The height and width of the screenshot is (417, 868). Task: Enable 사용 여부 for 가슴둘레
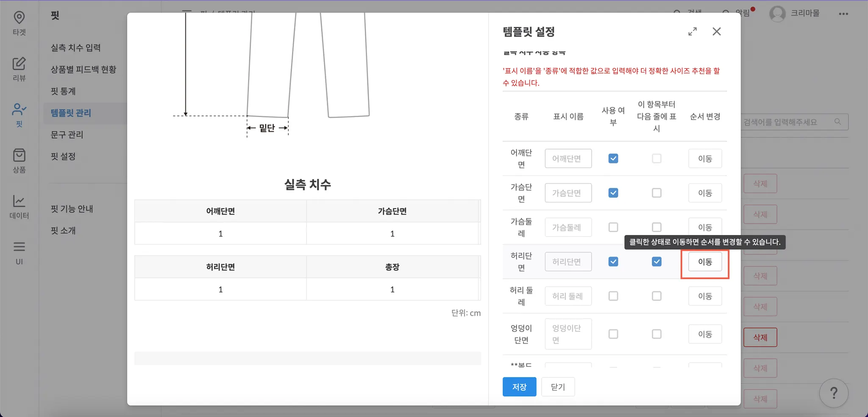(613, 227)
